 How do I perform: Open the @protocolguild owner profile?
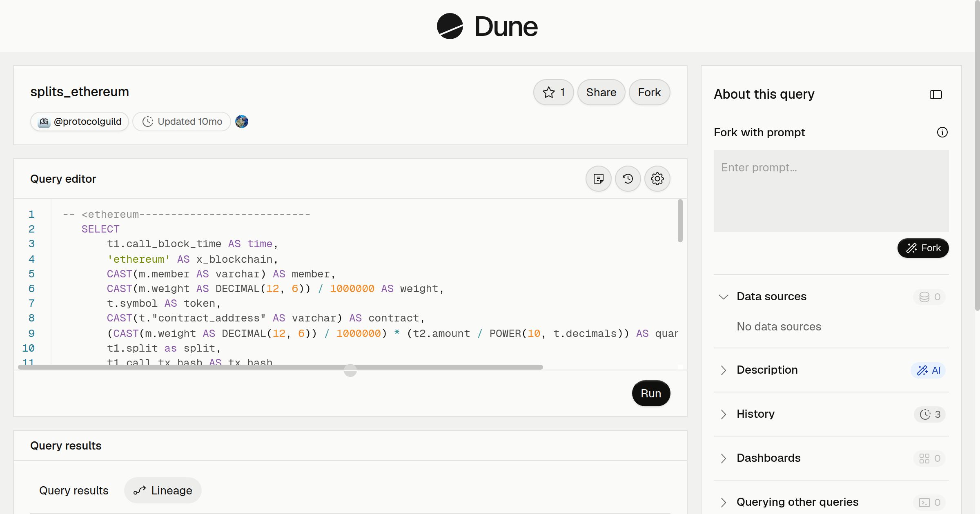[x=80, y=122]
